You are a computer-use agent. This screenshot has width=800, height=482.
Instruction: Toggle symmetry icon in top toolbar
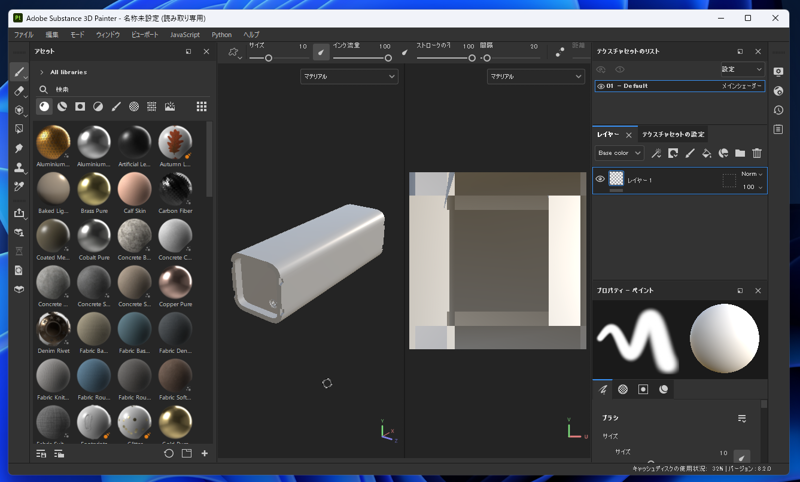tap(560, 52)
